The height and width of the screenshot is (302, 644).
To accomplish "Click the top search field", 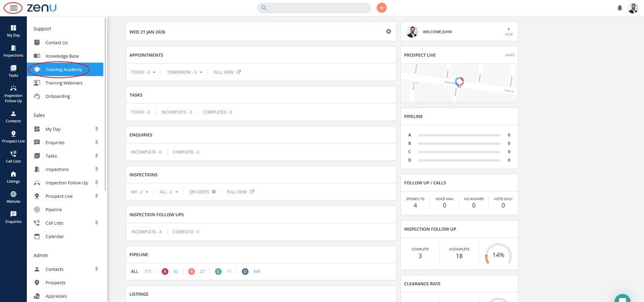I will (317, 8).
